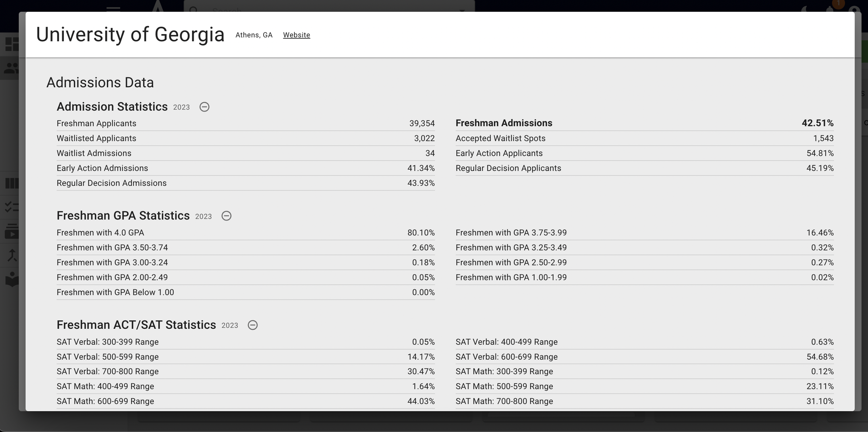Click the Athens, GA location text

tap(254, 35)
